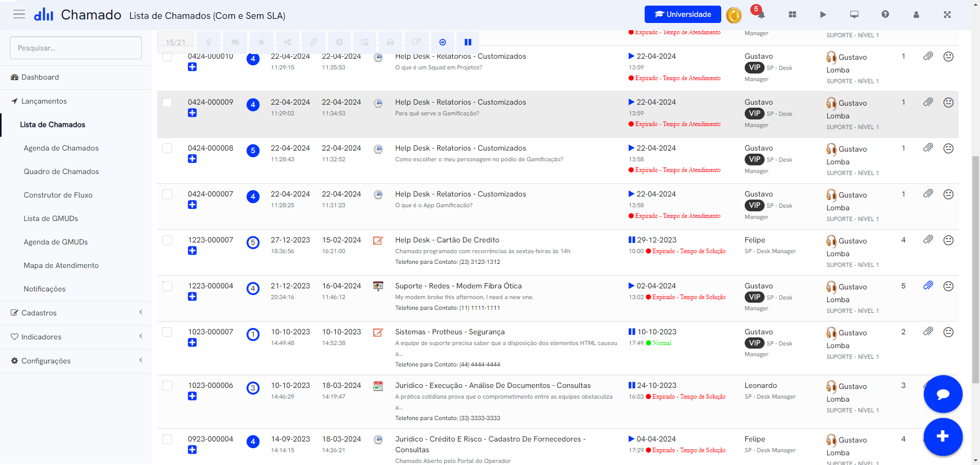Open attachments paperclip for ticket 1023-000007
The width and height of the screenshot is (980, 465).
point(928,331)
